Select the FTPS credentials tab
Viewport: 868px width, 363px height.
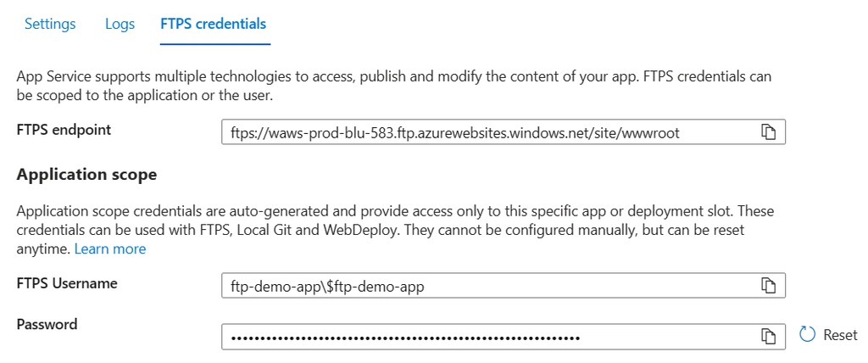[x=214, y=24]
